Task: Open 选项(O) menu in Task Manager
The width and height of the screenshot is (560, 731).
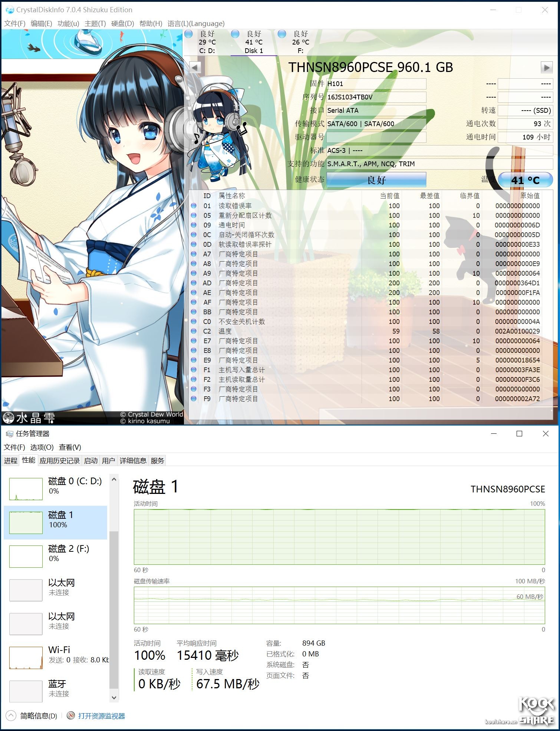Action: tap(42, 447)
